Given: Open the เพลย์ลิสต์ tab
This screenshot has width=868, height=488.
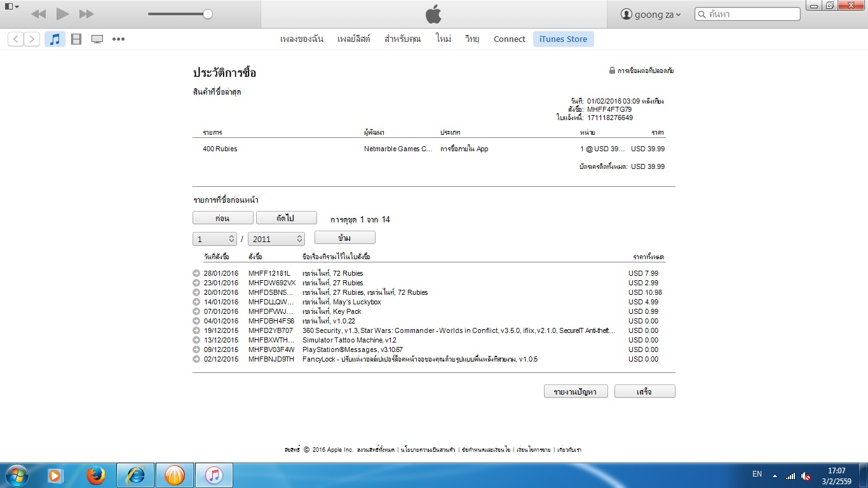Looking at the screenshot, I should pos(354,39).
